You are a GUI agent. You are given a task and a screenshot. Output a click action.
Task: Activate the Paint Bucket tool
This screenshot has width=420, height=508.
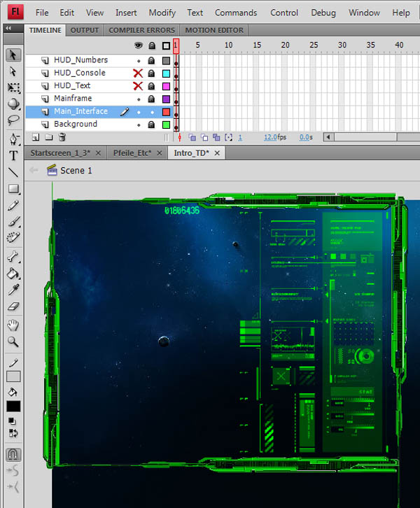(13, 274)
